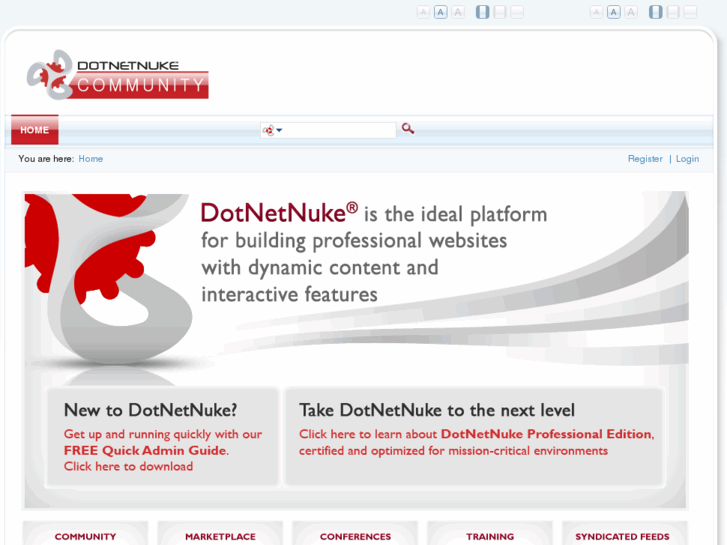
Task: Open the HOME menu tab
Action: tap(35, 130)
